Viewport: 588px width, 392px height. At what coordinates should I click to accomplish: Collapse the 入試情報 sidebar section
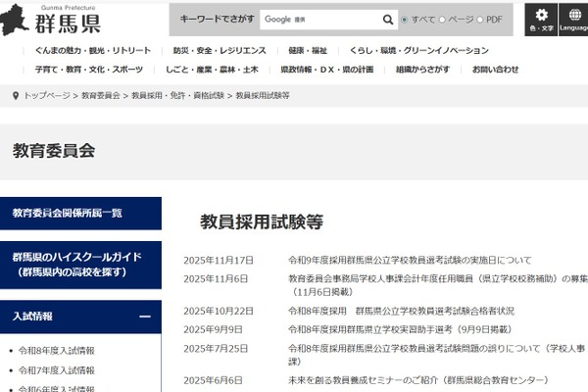click(x=145, y=317)
